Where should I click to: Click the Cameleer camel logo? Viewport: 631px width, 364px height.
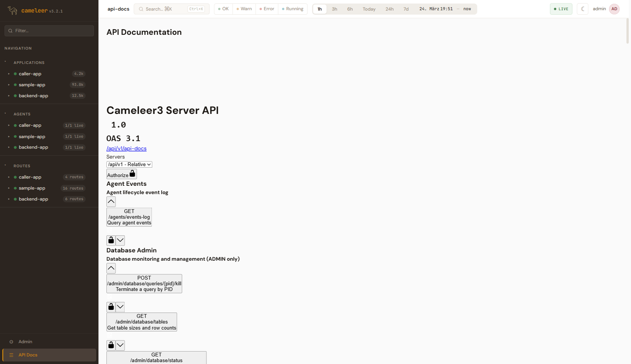tap(12, 11)
